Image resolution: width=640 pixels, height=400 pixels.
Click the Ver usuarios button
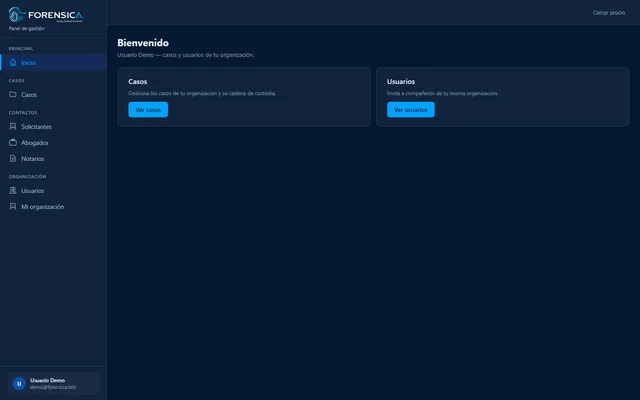click(411, 110)
